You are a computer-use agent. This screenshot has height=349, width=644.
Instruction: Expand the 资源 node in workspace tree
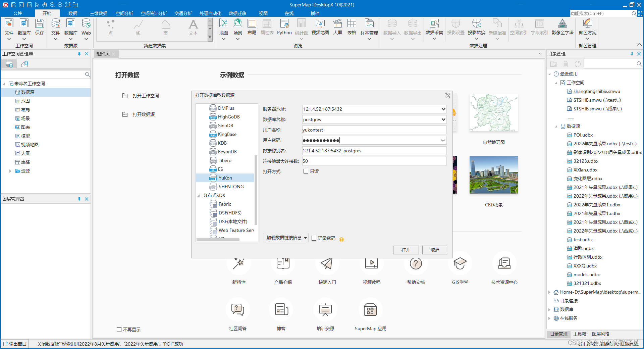[10, 171]
